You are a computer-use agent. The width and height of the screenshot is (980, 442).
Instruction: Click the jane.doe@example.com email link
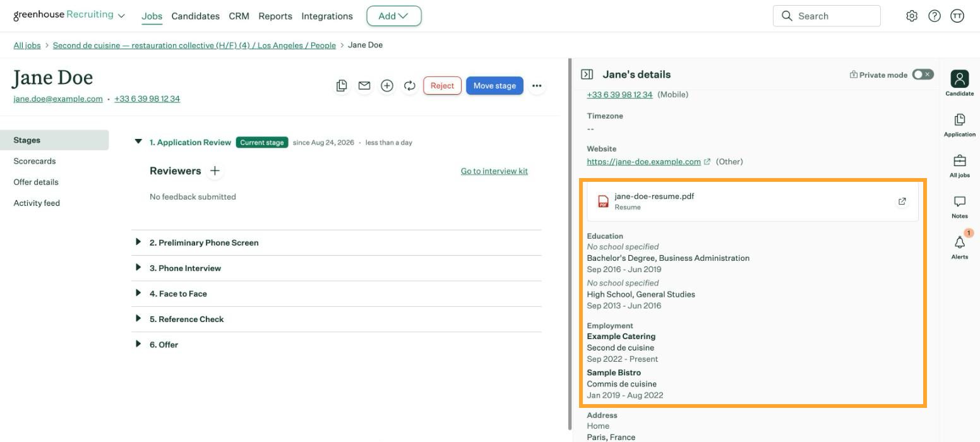[x=58, y=99]
